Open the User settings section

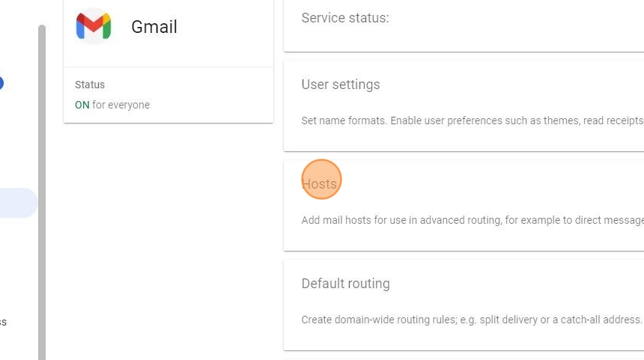pyautogui.click(x=341, y=85)
